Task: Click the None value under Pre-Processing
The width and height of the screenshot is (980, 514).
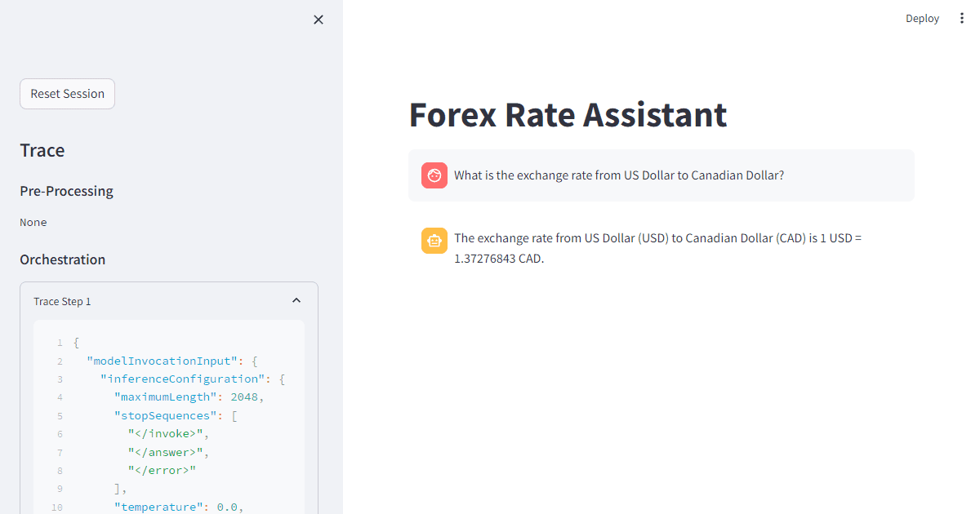Action: (33, 222)
